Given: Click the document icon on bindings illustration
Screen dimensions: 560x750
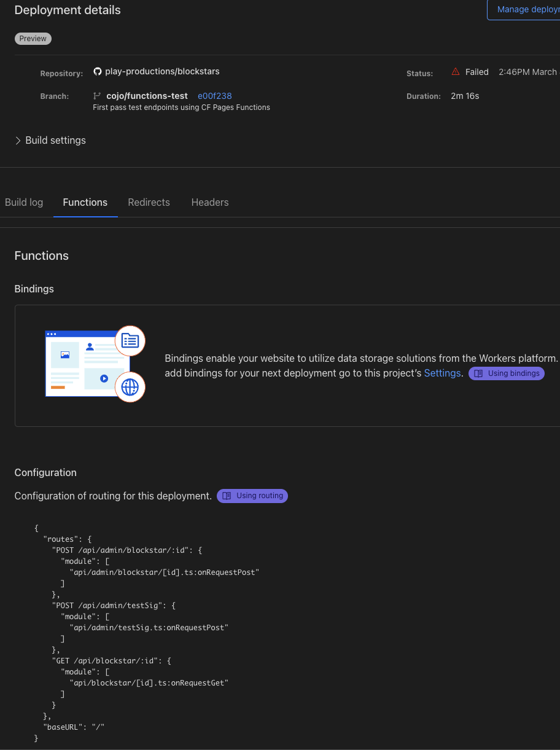Looking at the screenshot, I should click(x=130, y=341).
